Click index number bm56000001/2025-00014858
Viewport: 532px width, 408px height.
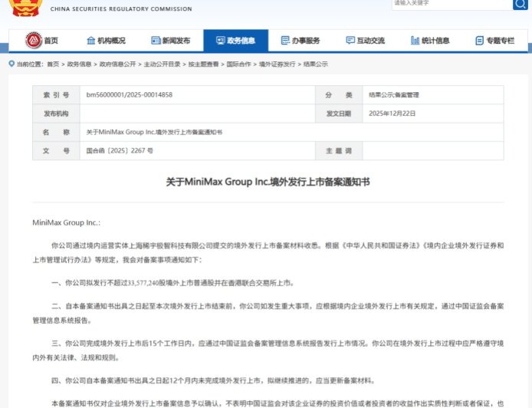point(130,94)
